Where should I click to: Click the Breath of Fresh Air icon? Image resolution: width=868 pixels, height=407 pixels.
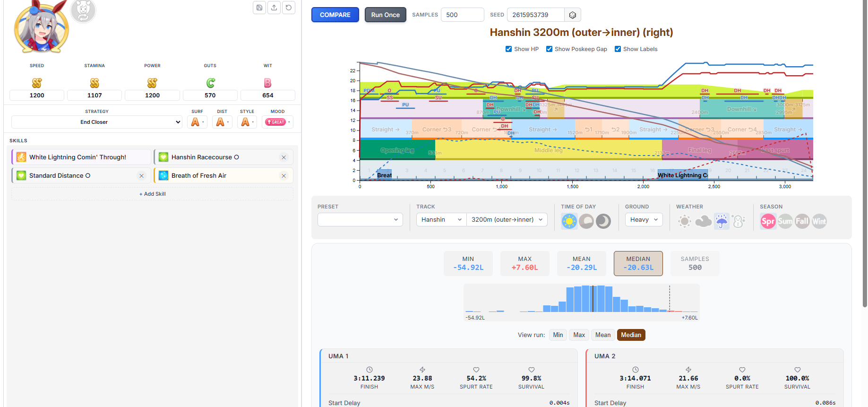coord(163,175)
